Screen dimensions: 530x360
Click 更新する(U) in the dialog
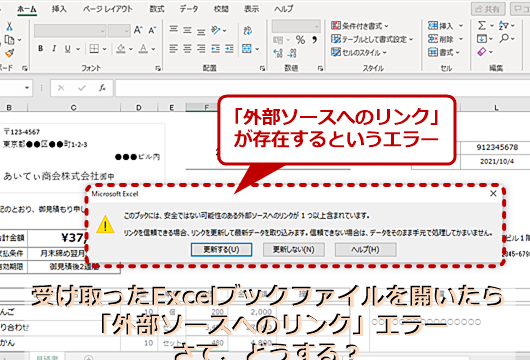pyautogui.click(x=221, y=250)
